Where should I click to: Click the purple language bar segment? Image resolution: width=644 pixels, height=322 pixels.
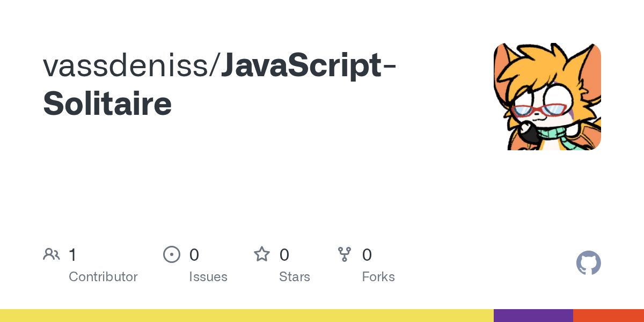click(533, 316)
